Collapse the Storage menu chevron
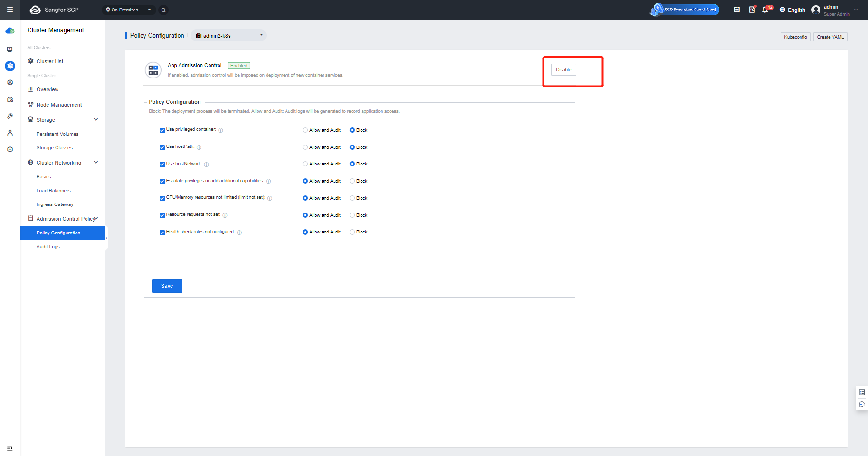This screenshot has width=868, height=456. coord(96,120)
